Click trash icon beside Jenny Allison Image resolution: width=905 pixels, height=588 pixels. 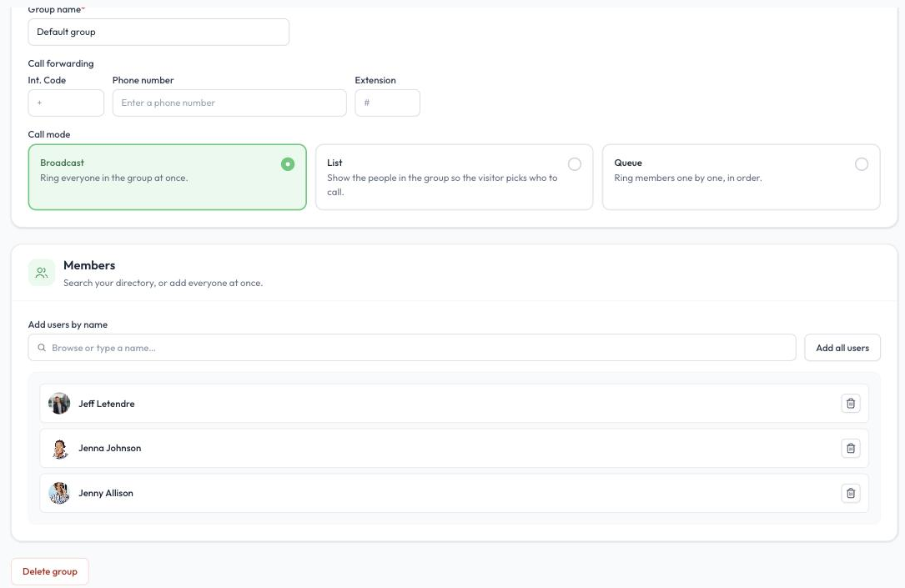coord(850,494)
